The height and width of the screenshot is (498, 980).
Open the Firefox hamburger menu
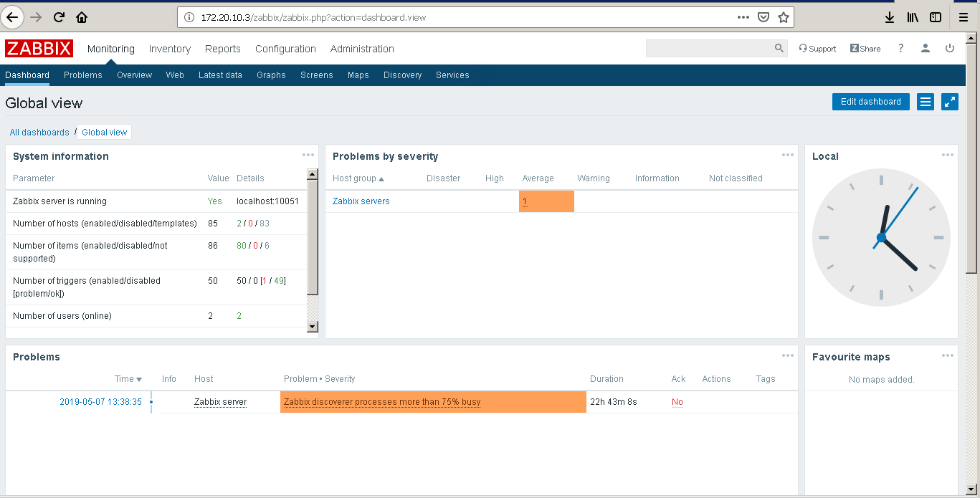click(x=964, y=17)
